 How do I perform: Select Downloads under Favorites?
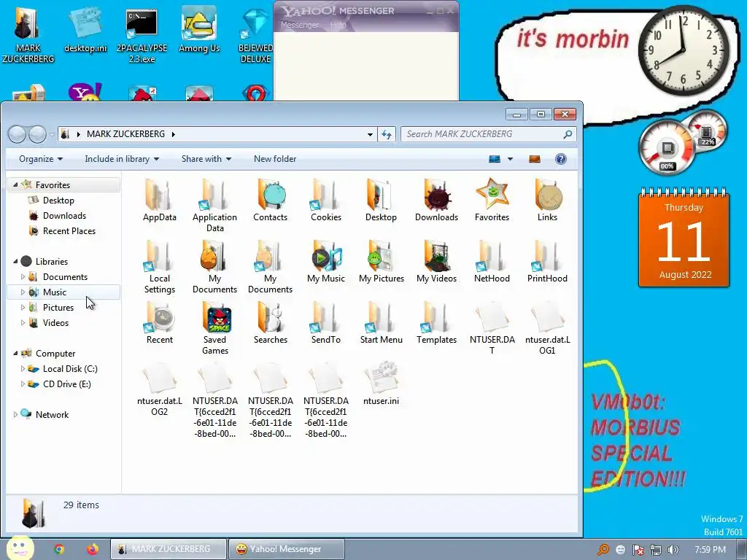[x=64, y=216]
